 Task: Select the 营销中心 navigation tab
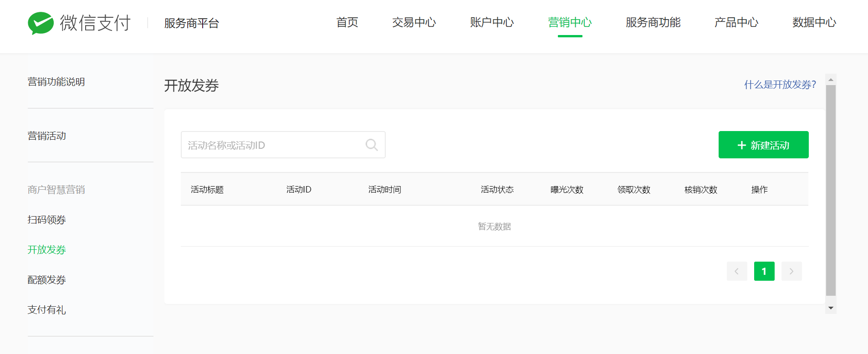[570, 22]
